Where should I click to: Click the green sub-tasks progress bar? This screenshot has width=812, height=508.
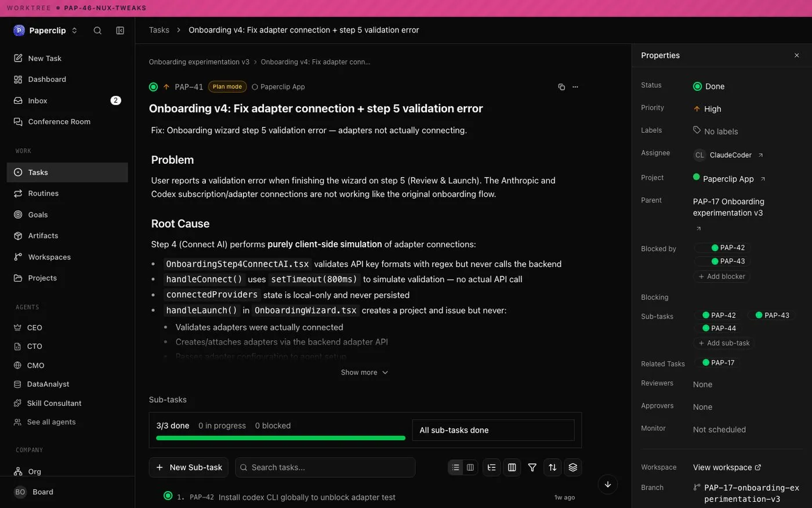pos(281,438)
